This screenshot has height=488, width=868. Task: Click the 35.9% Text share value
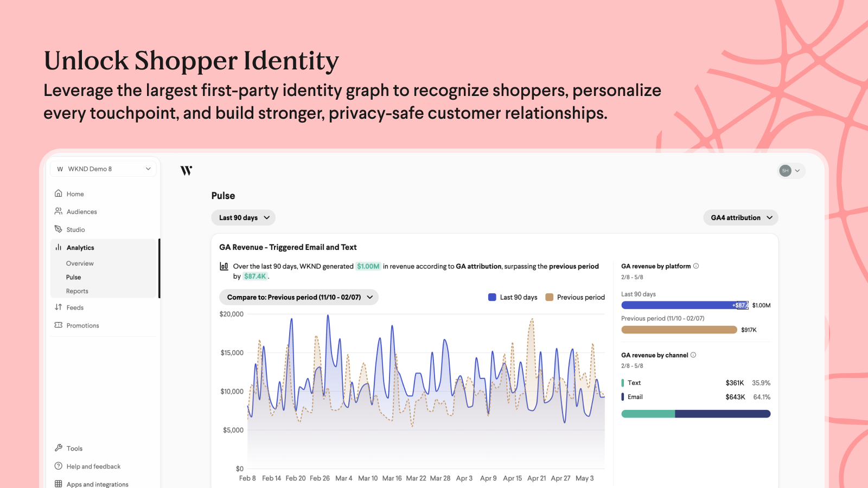761,383
